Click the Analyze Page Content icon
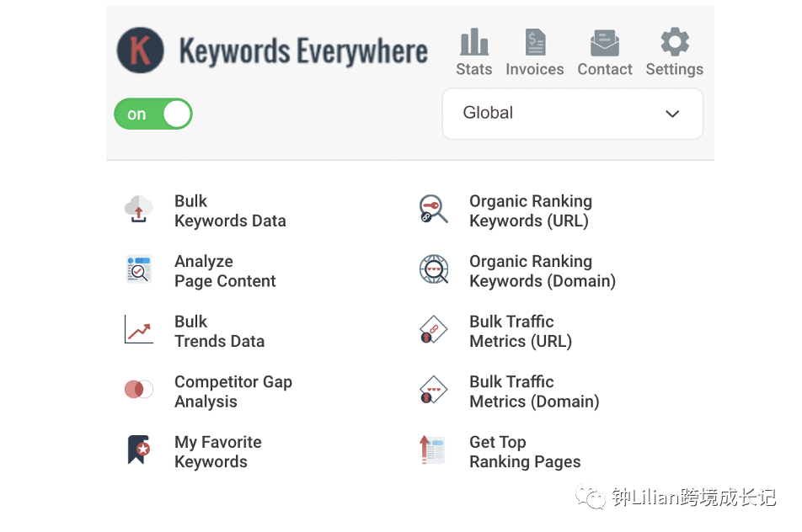Screen dimensions: 802x532 click(x=139, y=269)
